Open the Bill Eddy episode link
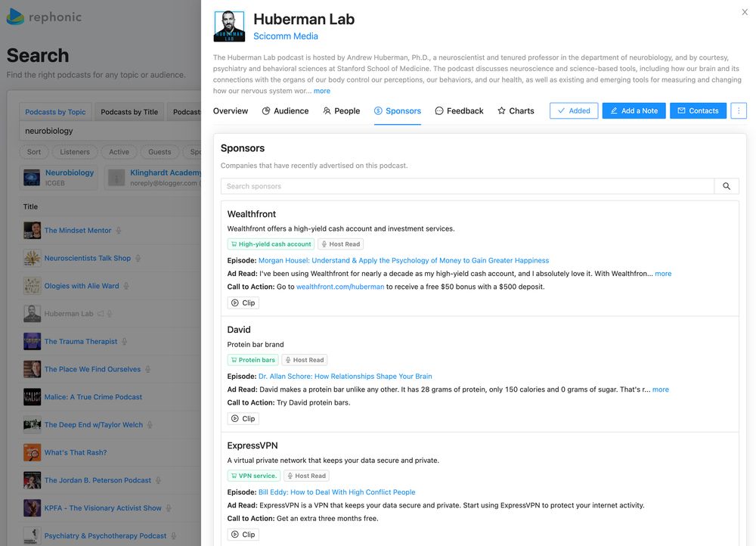The height and width of the screenshot is (546, 756). point(336,492)
